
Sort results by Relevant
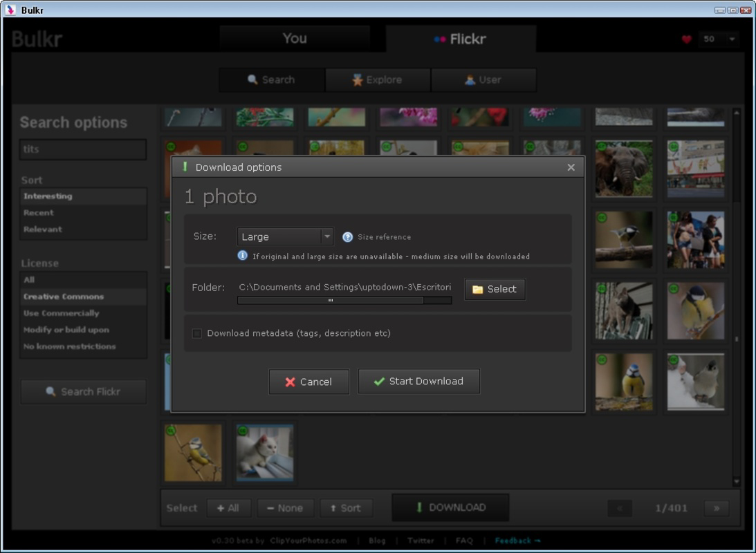pos(83,229)
